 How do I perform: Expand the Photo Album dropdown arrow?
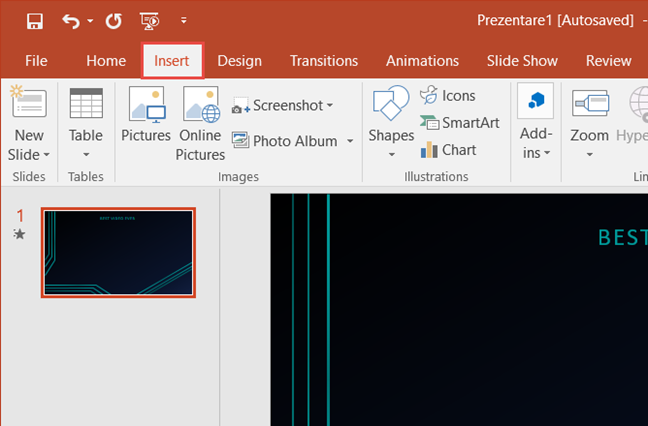tap(350, 141)
